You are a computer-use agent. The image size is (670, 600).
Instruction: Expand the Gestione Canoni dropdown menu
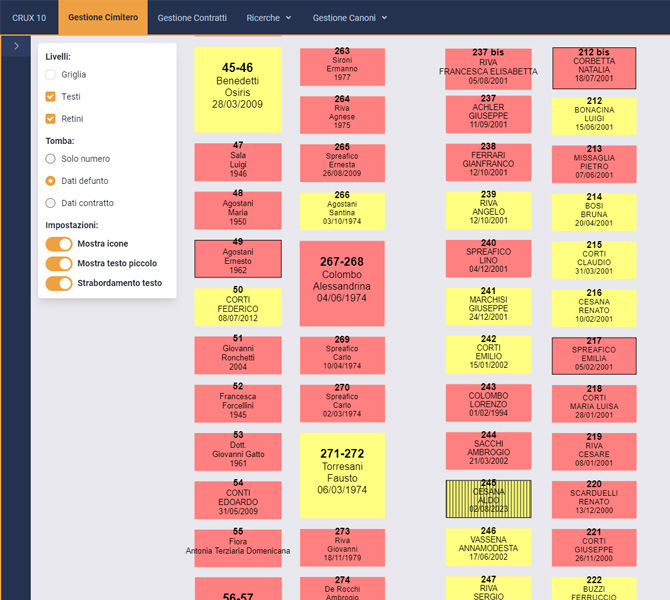coord(350,18)
